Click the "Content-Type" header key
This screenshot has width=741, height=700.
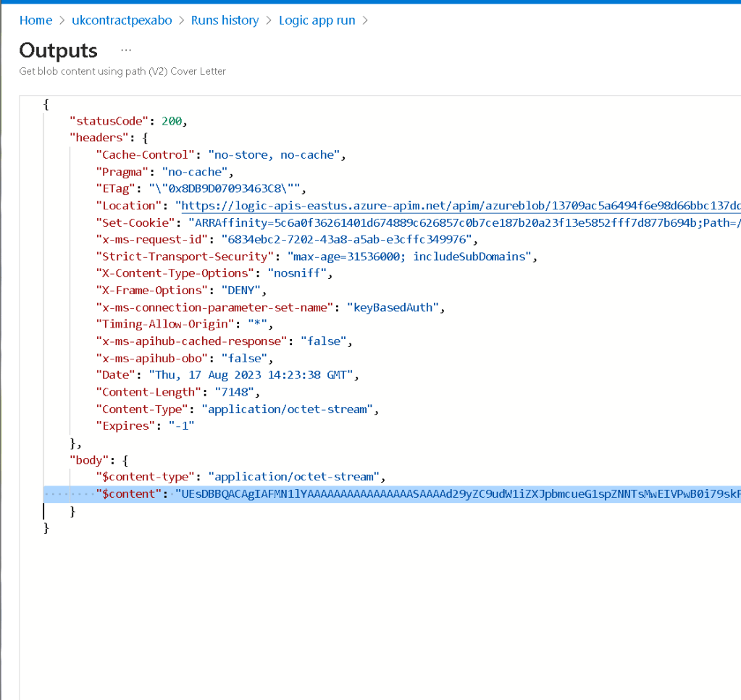tap(142, 409)
